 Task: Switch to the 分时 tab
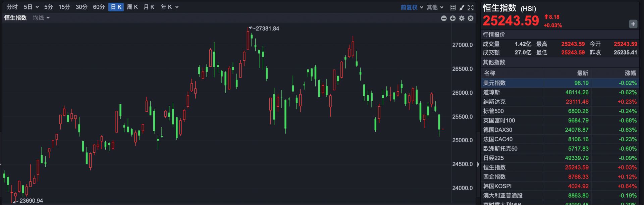12,7
